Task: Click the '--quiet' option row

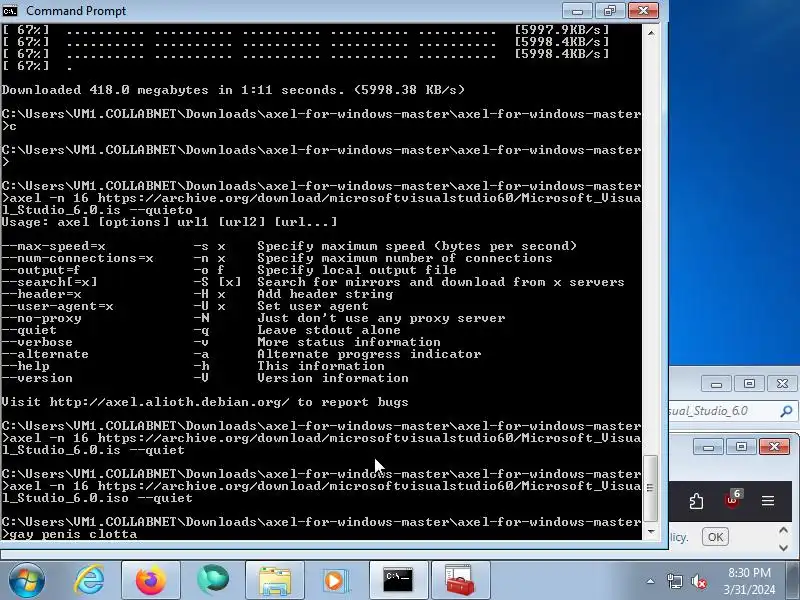Action: click(202, 330)
